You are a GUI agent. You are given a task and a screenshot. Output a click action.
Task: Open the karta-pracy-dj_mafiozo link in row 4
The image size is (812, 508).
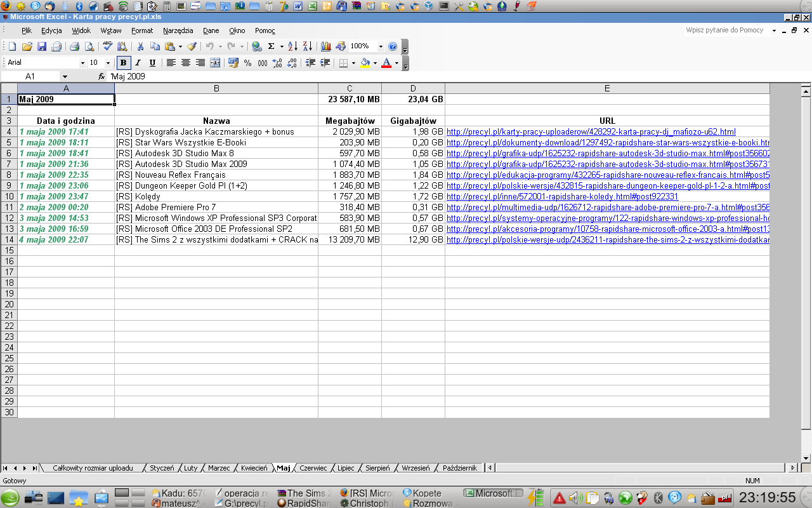(x=591, y=131)
